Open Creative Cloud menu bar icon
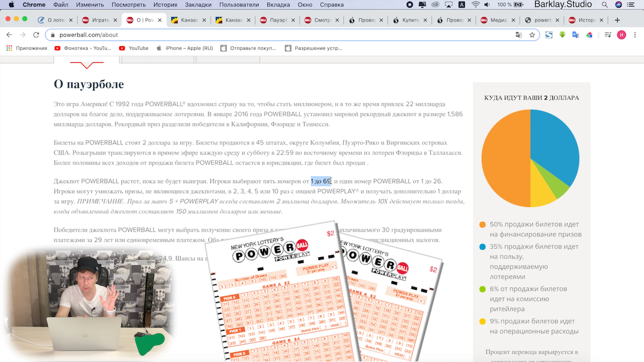This screenshot has width=644, height=362. 435,5
